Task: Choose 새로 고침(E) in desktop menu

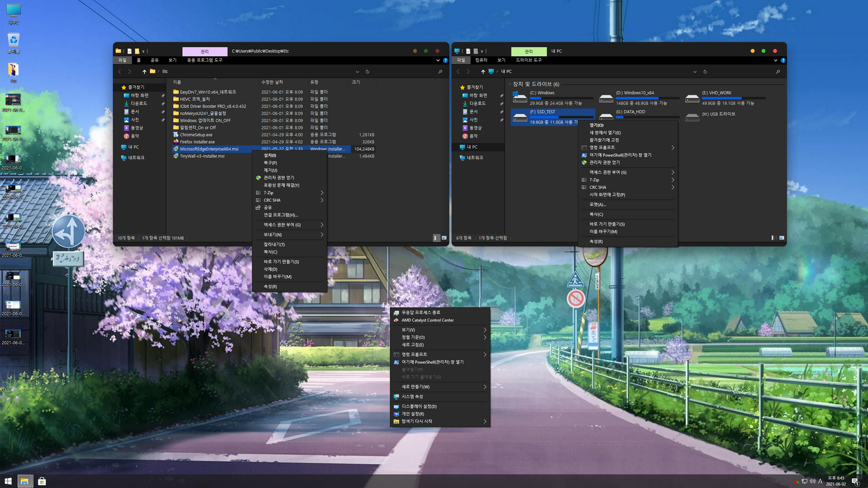Action: click(x=440, y=345)
